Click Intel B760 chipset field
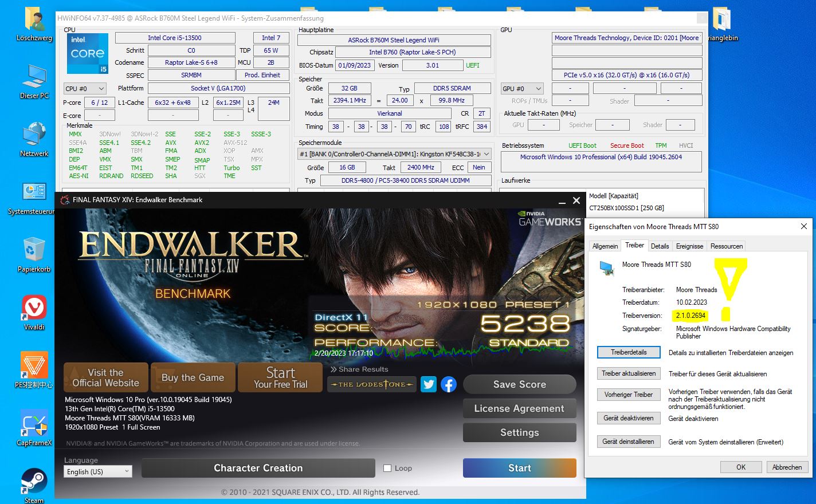The height and width of the screenshot is (504, 816). pyautogui.click(x=413, y=52)
